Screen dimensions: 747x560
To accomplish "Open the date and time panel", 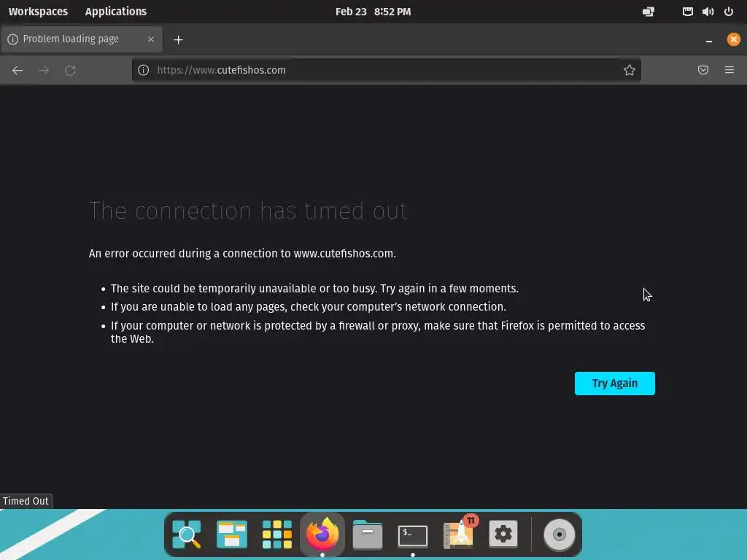I will [373, 12].
